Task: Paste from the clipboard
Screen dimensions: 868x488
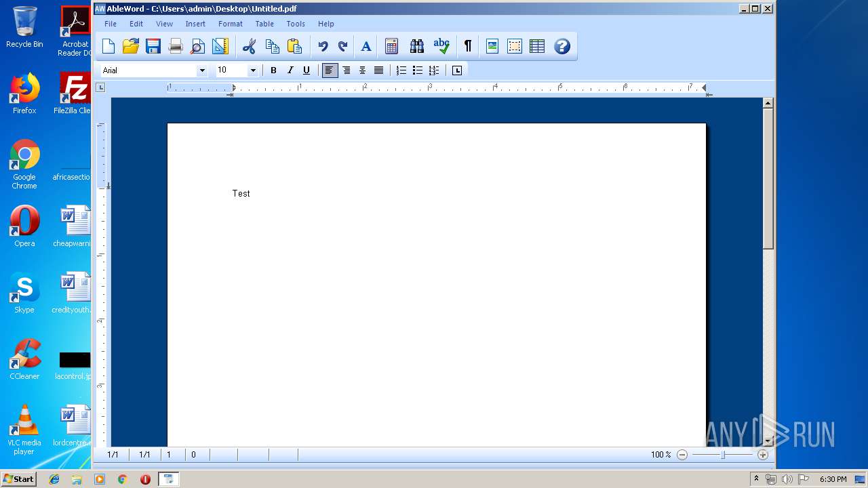Action: pyautogui.click(x=294, y=46)
